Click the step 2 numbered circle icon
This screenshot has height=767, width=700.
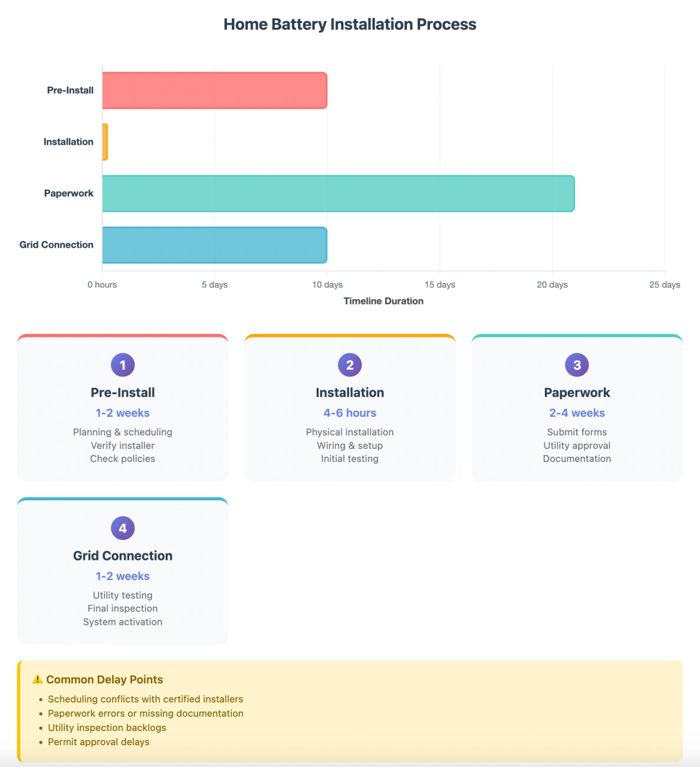tap(350, 365)
